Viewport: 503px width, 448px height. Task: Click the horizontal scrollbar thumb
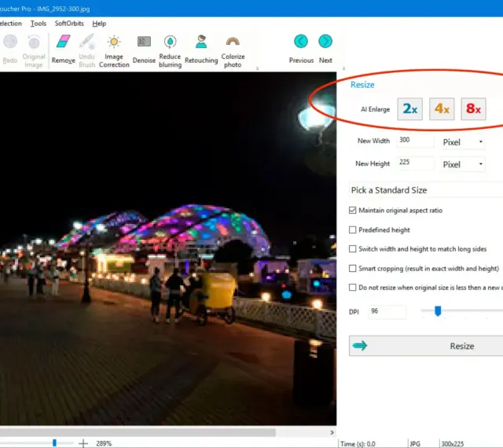(x=138, y=432)
